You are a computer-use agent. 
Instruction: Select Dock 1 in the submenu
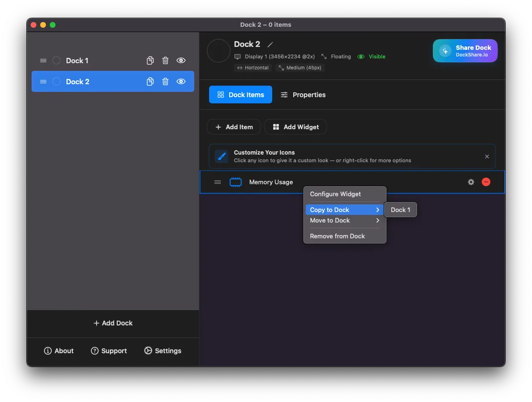pos(400,210)
